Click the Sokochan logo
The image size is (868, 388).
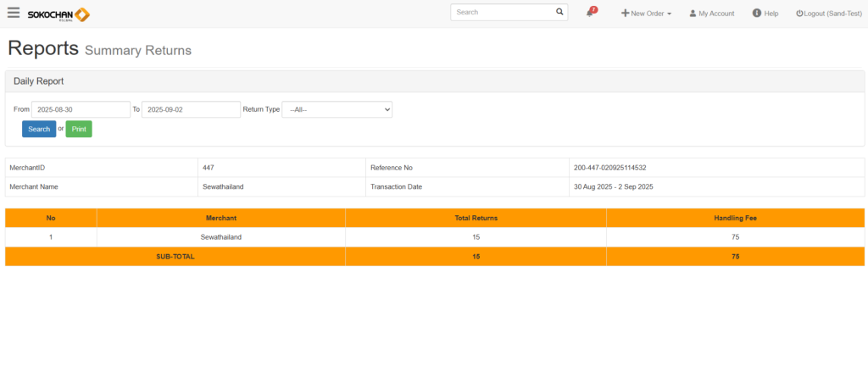coord(58,14)
